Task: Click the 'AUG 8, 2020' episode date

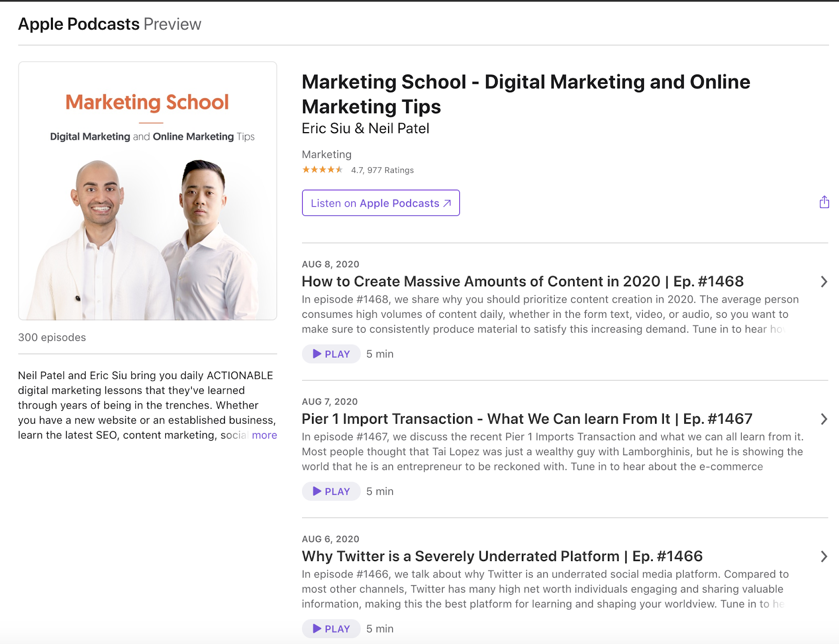Action: click(330, 264)
